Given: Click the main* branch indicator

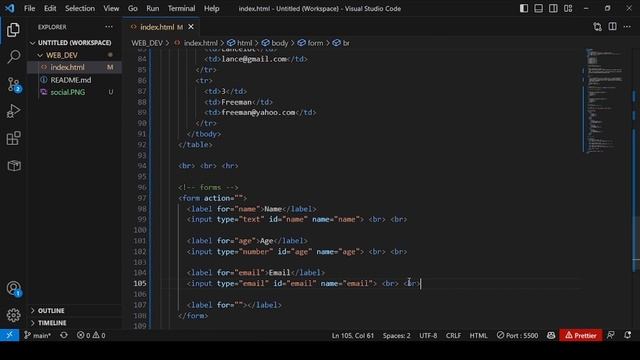Looking at the screenshot, I should [x=37, y=335].
